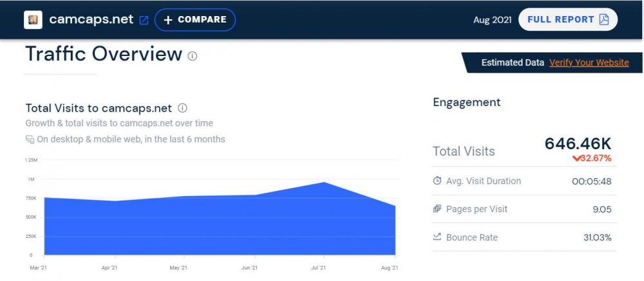Screen dimensions: 644x281
Task: Download the Full Report
Action: [x=567, y=19]
